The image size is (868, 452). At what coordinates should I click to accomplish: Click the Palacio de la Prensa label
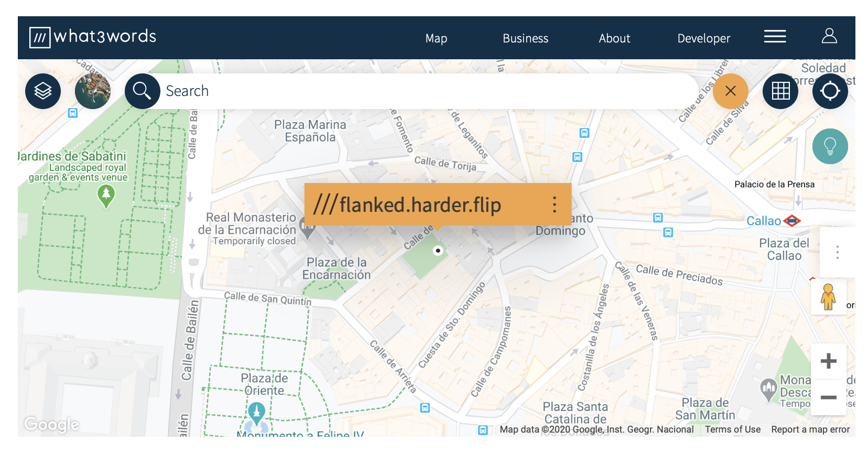click(x=774, y=184)
